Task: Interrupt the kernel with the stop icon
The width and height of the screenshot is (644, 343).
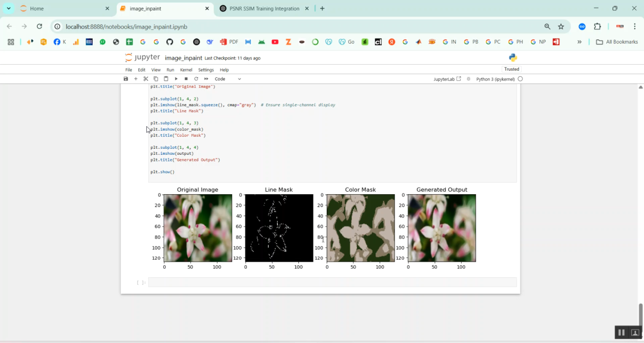Action: 186,79
